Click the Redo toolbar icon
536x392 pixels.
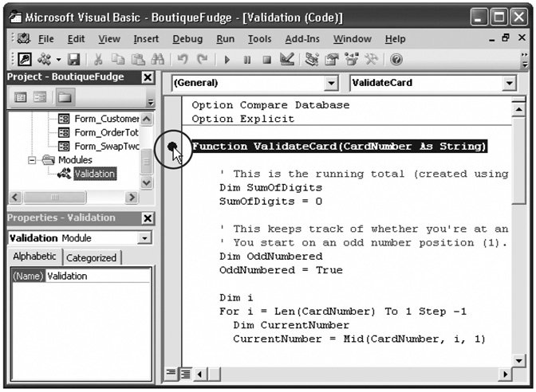click(203, 60)
